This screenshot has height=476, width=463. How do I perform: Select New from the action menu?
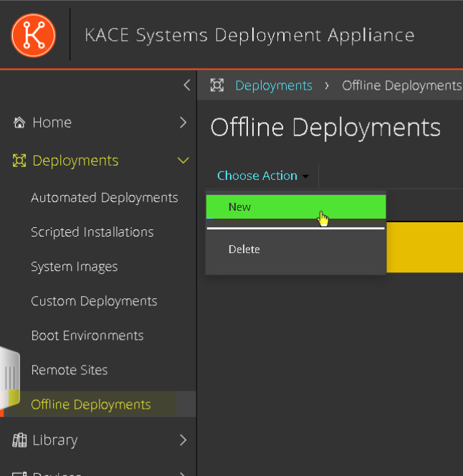[x=296, y=206]
